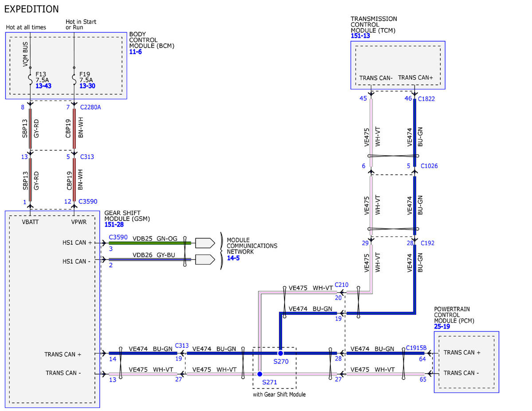
Task: Select connector label C2280A
Action: [x=90, y=107]
